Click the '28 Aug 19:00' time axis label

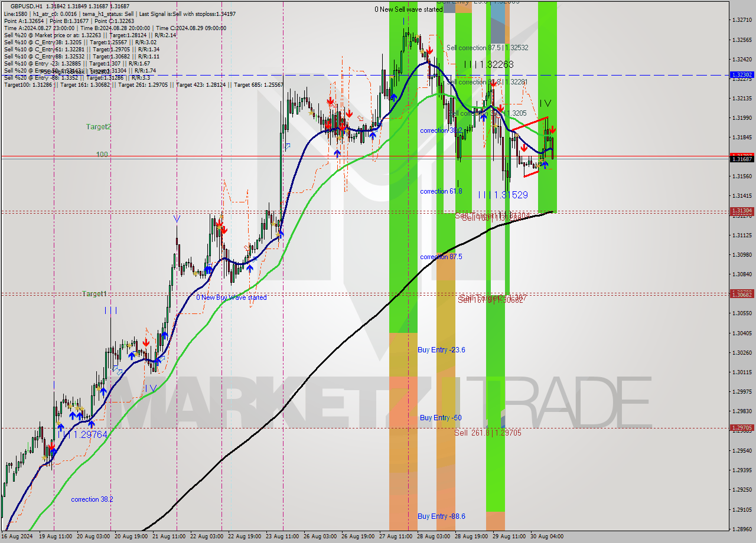(471, 537)
